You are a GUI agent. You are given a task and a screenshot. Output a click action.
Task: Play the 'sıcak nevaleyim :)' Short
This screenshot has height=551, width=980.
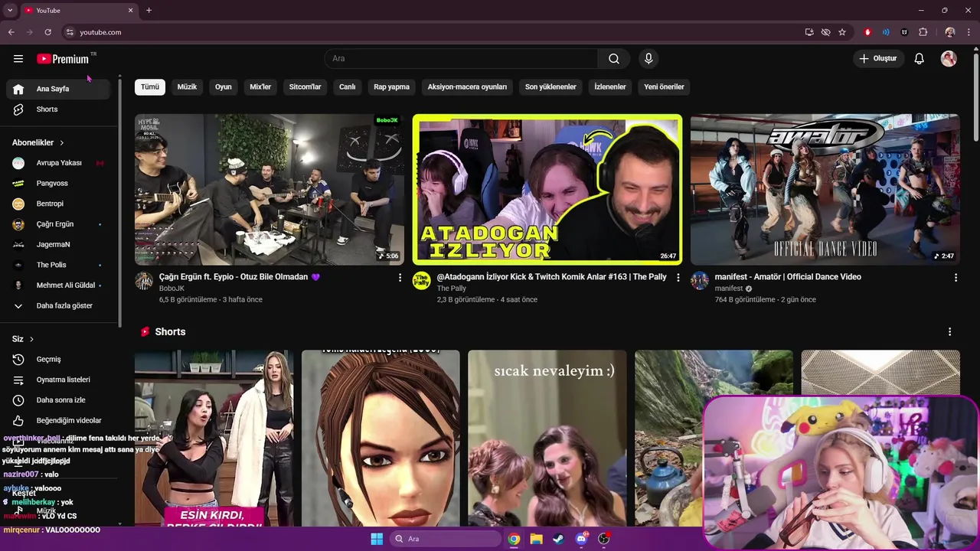click(547, 439)
